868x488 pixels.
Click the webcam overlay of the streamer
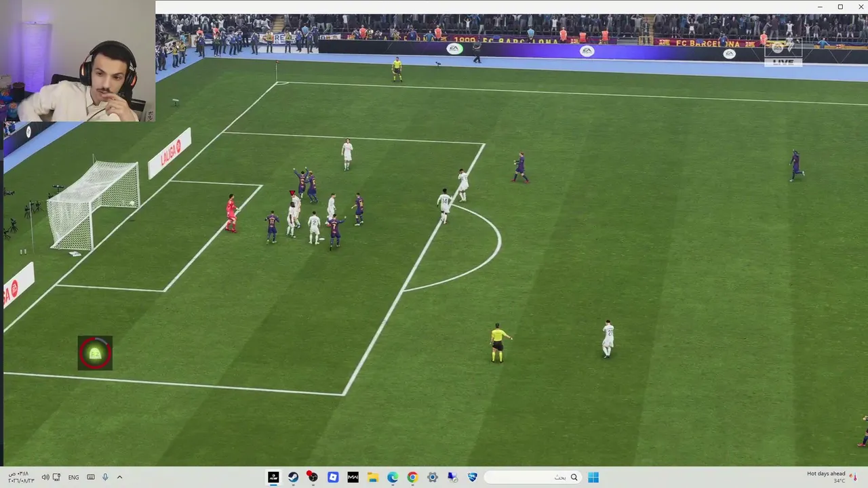click(x=78, y=61)
